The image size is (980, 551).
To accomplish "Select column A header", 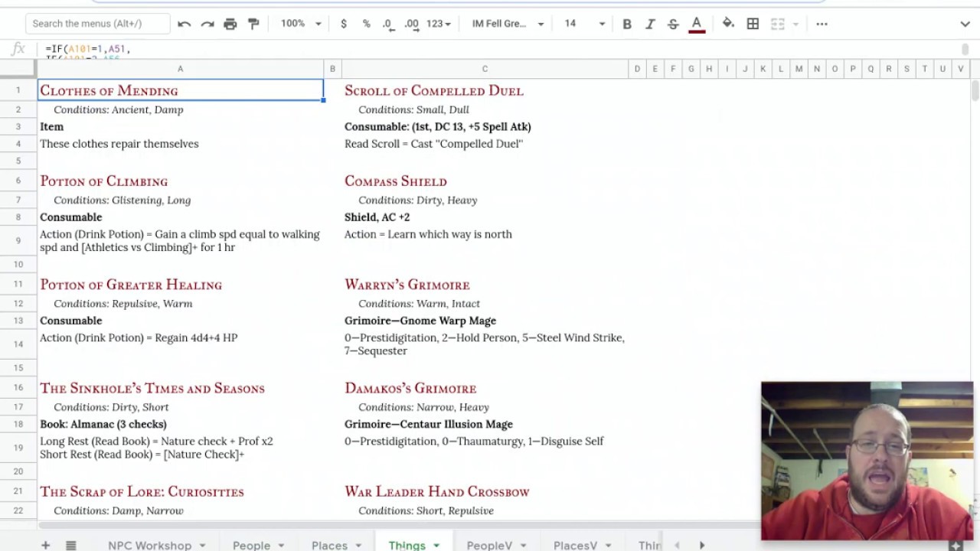I will [x=181, y=69].
